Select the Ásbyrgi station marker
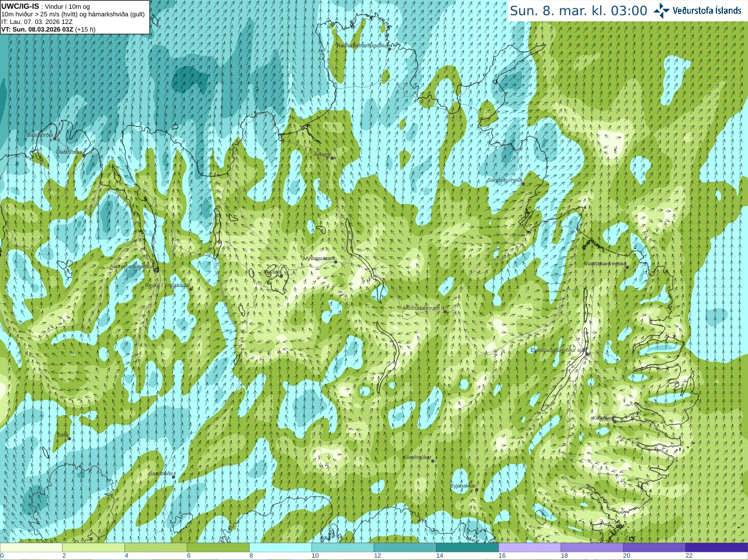This screenshot has width=748, height=560. click(x=332, y=158)
